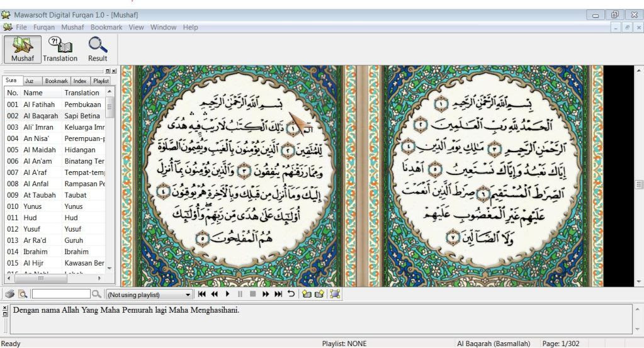This screenshot has height=348, width=644.
Task: Open the Bookmark menu
Action: (106, 28)
